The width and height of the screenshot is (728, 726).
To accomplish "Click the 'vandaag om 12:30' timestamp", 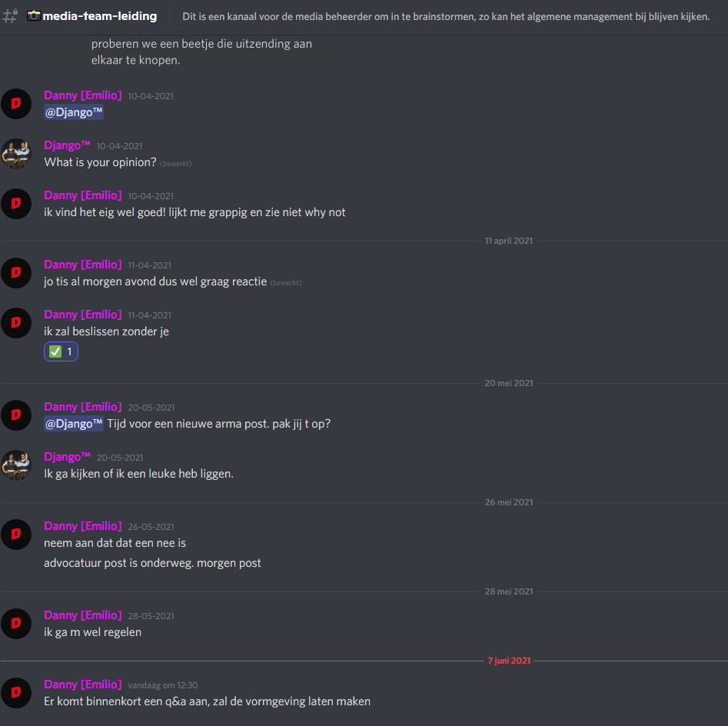I will (162, 685).
